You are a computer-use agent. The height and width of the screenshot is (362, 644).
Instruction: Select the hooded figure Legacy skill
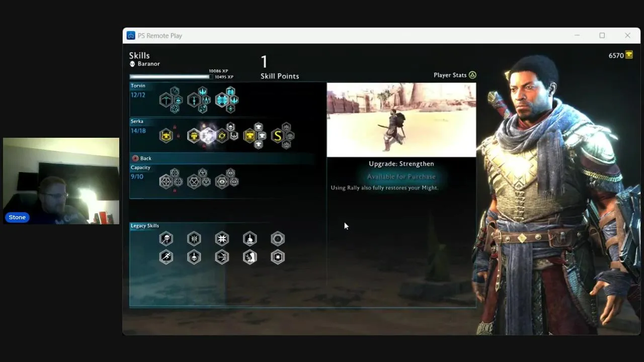coord(250,257)
